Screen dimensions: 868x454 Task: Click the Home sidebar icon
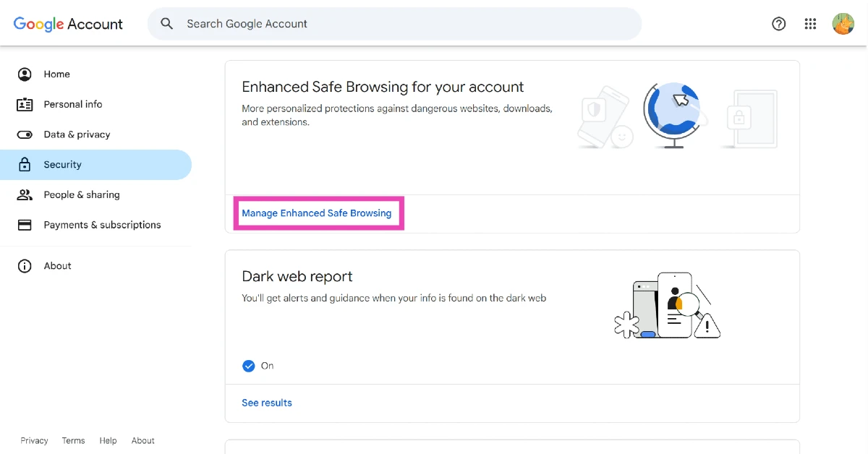pos(25,74)
